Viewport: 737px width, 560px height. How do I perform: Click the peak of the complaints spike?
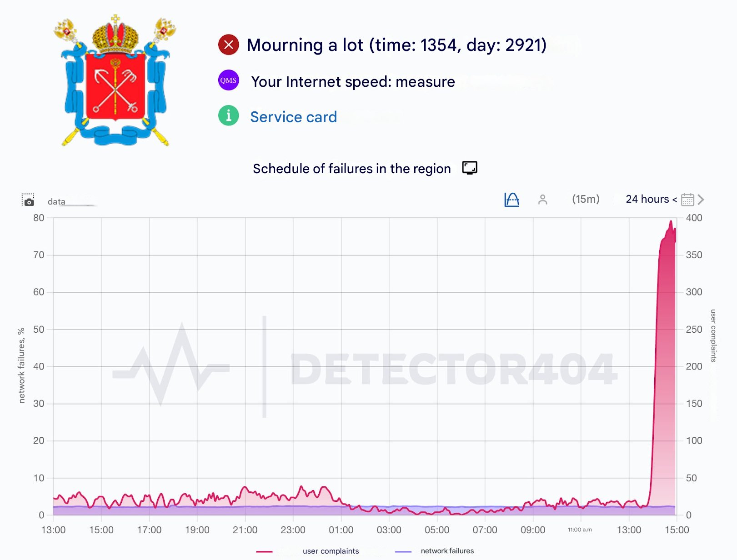[671, 221]
